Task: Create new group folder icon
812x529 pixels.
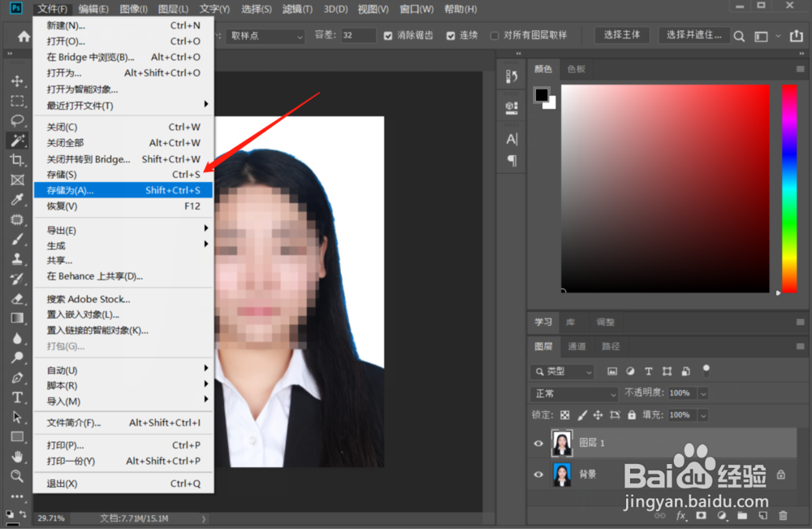Action: [742, 515]
